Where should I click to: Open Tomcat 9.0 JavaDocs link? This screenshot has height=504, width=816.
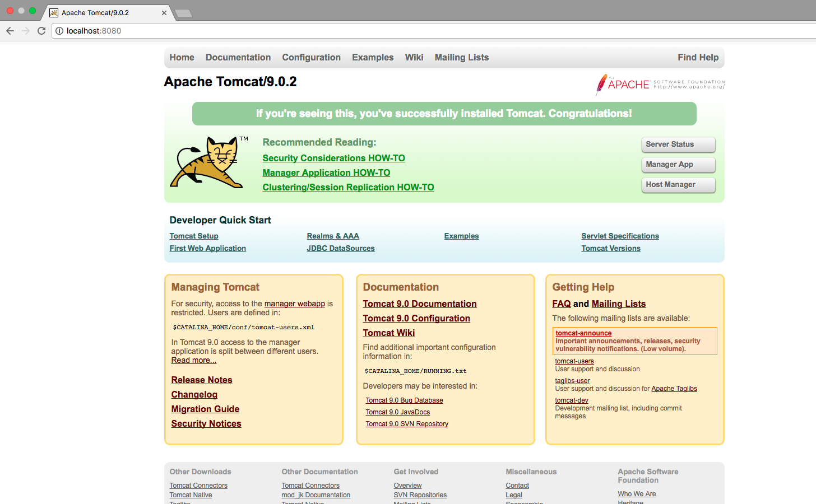(x=398, y=412)
